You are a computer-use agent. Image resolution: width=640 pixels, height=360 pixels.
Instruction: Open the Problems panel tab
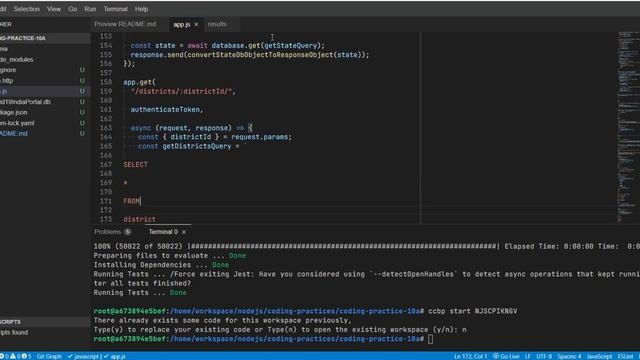107,232
